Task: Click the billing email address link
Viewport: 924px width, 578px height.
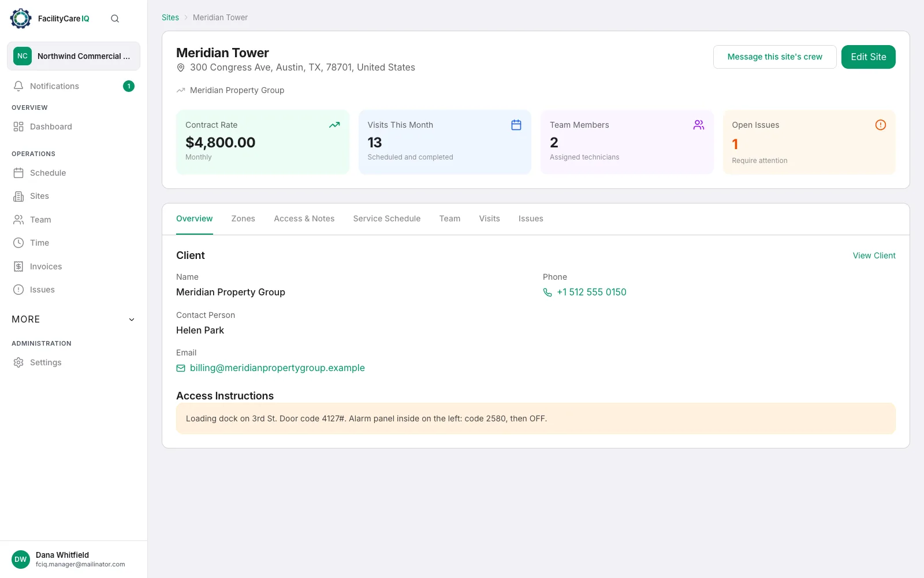Action: click(x=277, y=368)
